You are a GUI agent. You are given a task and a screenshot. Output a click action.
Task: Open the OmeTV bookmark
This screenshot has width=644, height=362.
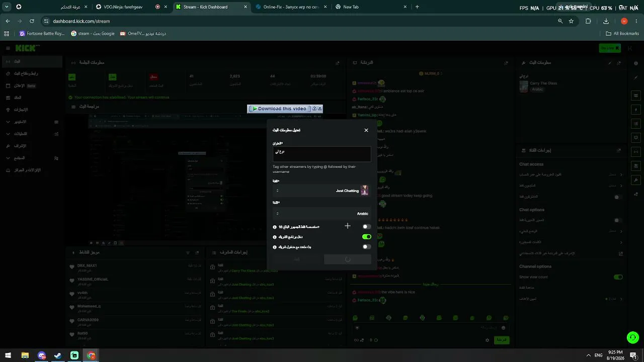point(143,34)
